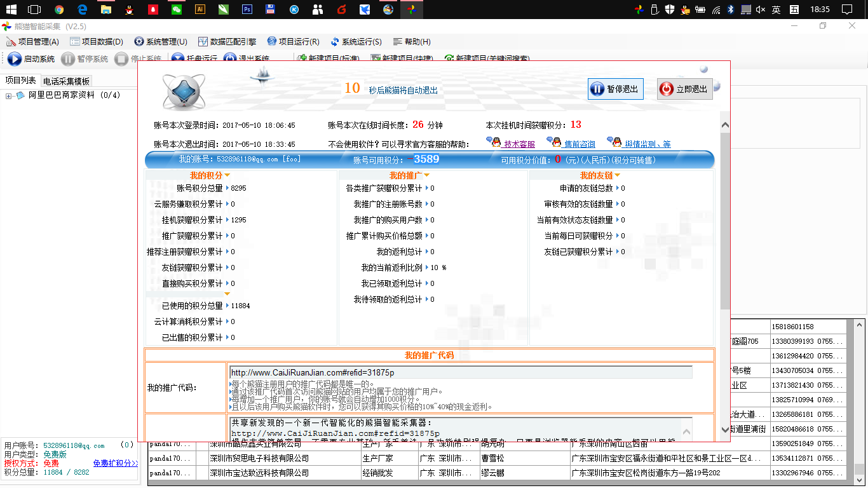Open the 项目管理(A) menu
Viewport: 868px width, 488px height.
pos(32,42)
